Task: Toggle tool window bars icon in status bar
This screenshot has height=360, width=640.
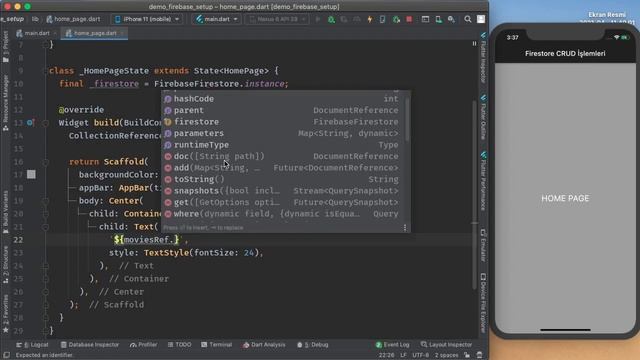Action: 6,355
